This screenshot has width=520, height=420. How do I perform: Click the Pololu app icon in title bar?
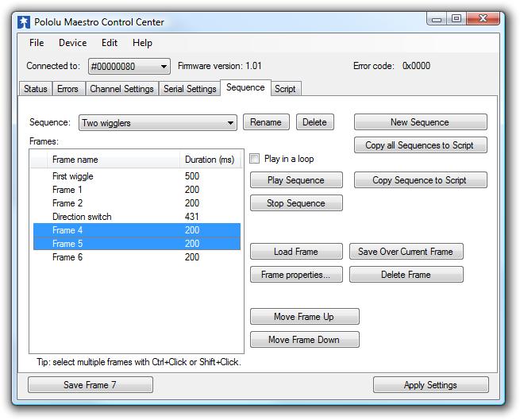[x=25, y=22]
